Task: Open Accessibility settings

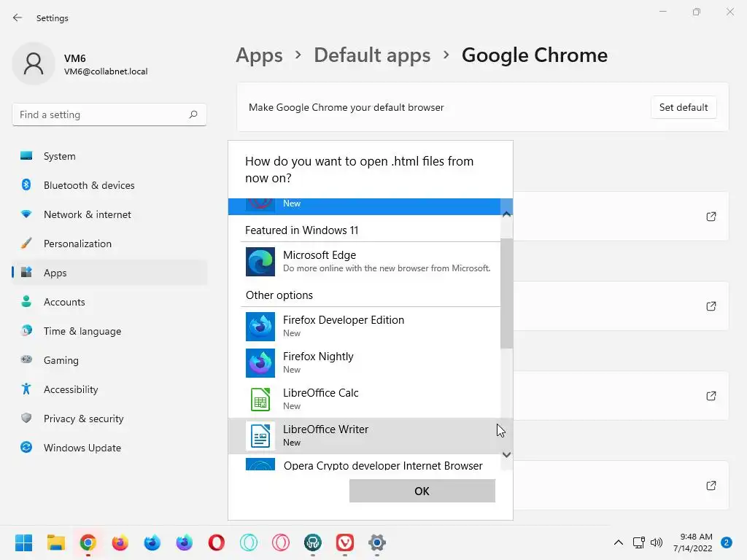Action: (x=109, y=389)
